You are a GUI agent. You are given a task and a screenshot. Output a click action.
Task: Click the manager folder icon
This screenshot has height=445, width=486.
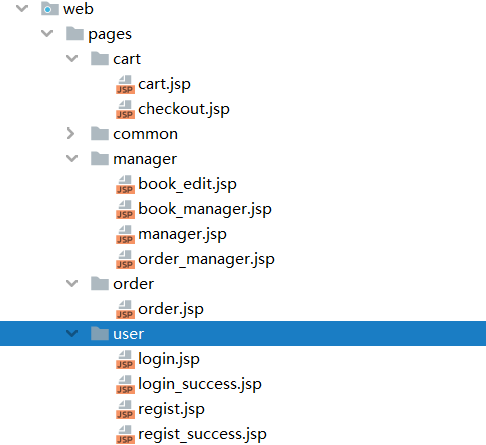(x=100, y=158)
